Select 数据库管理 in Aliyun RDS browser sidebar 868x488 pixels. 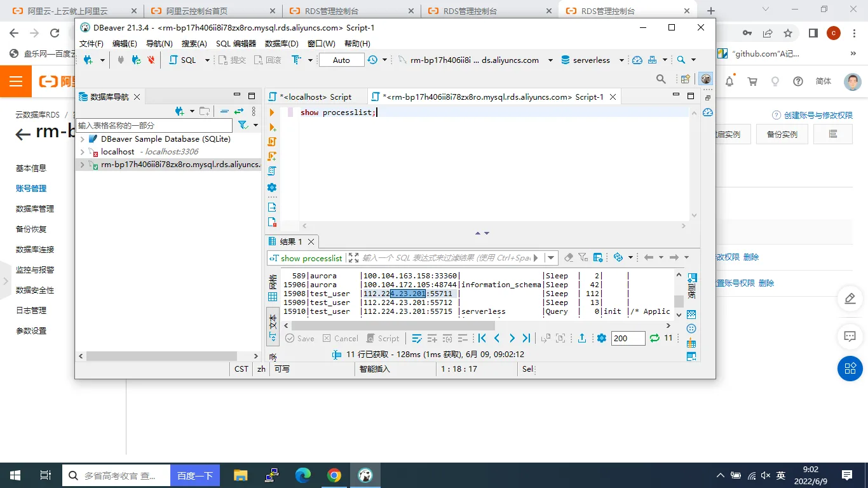click(x=35, y=208)
